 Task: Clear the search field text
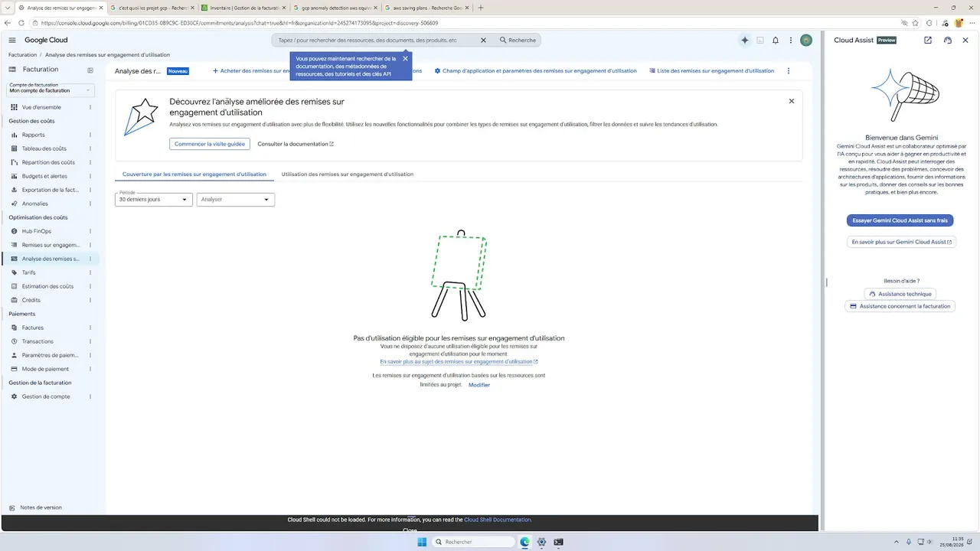click(x=483, y=40)
